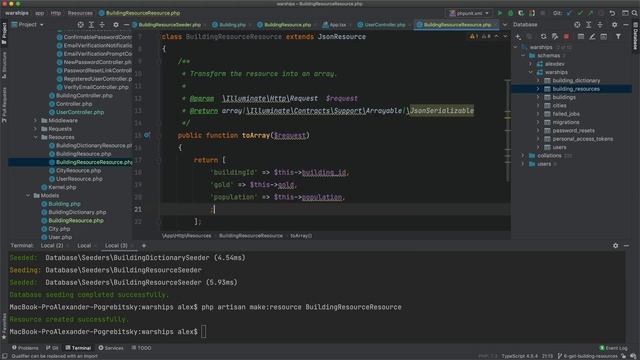Disconnect database via red stop square
The height and width of the screenshot is (360, 640).
point(566,37)
